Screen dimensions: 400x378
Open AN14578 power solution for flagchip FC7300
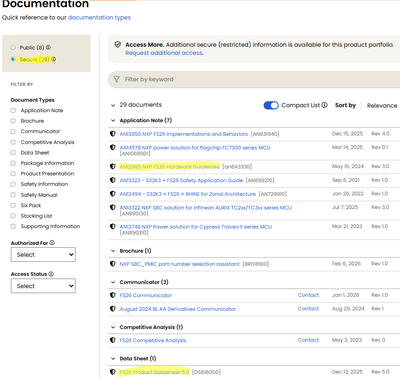pos(195,147)
